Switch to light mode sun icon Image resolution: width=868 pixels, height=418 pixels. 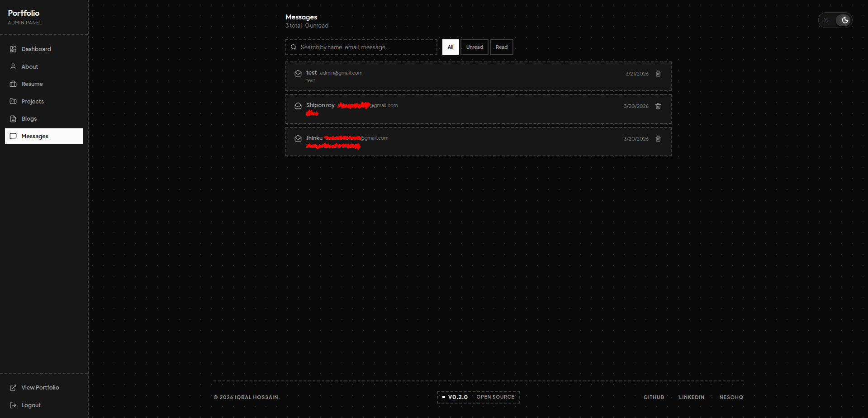(826, 20)
